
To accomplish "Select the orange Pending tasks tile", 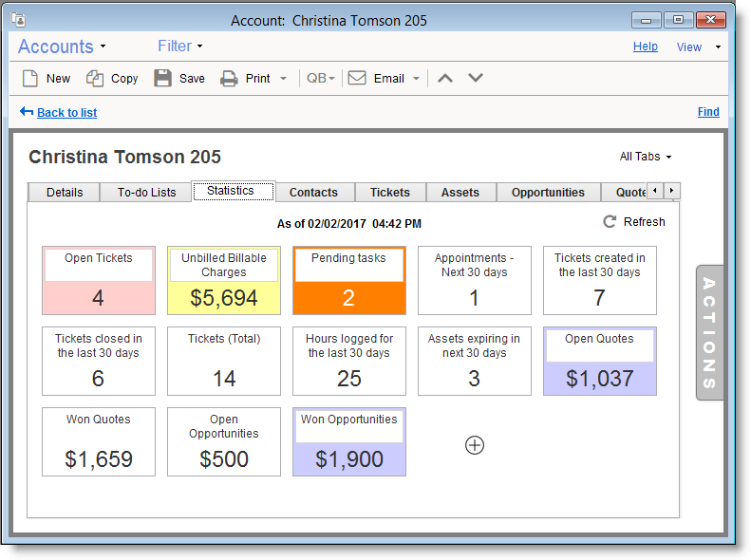I will 348,281.
